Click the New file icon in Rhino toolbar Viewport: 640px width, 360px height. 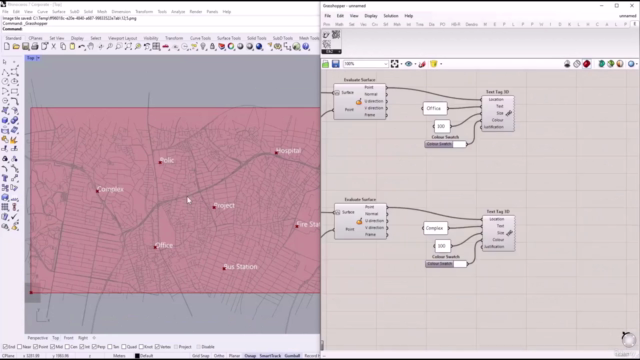[7, 47]
